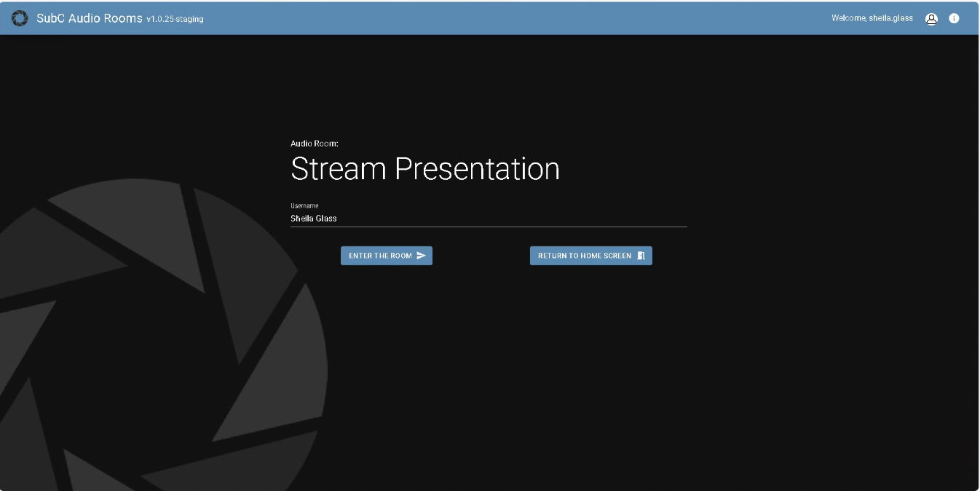Open the user account profile icon
This screenshot has height=491, width=980.
pyautogui.click(x=931, y=19)
